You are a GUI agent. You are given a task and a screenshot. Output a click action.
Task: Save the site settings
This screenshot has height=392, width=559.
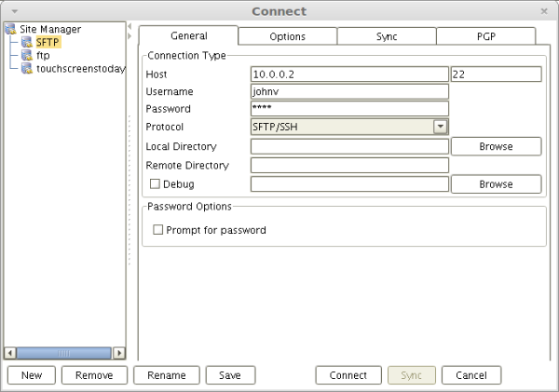(x=230, y=375)
